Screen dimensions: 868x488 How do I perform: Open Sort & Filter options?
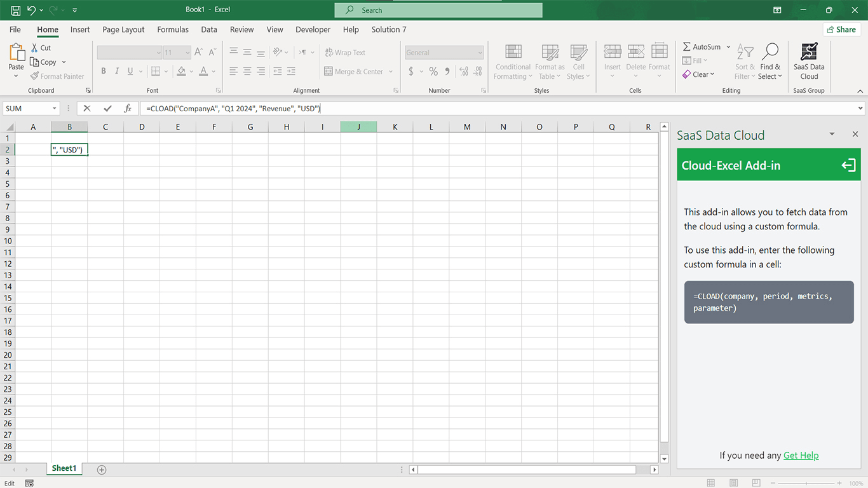[745, 62]
